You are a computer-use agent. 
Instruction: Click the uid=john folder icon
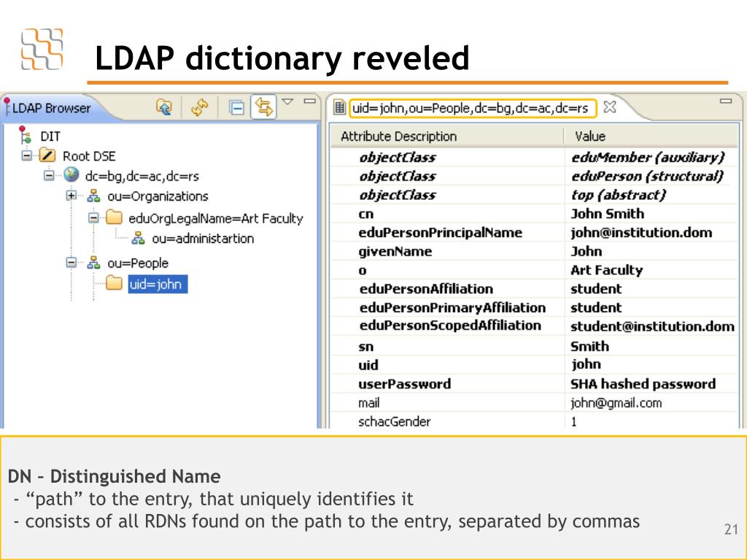pyautogui.click(x=115, y=283)
